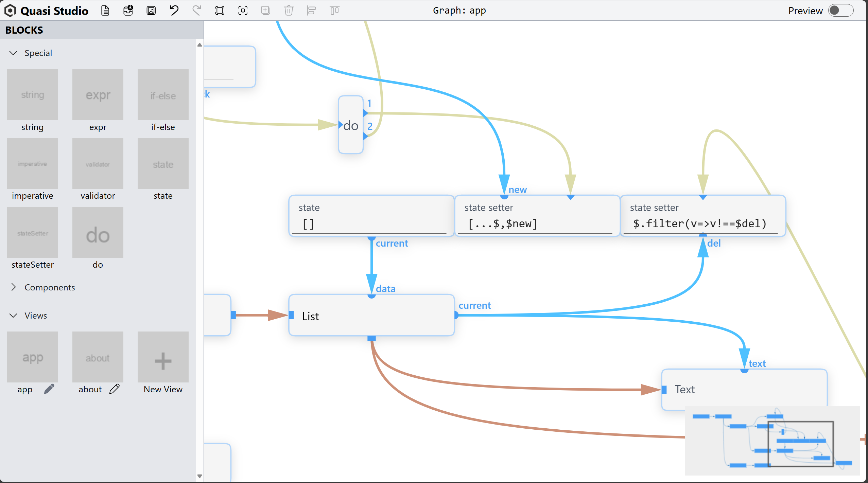
Task: Click the picture frame image icon
Action: [151, 11]
